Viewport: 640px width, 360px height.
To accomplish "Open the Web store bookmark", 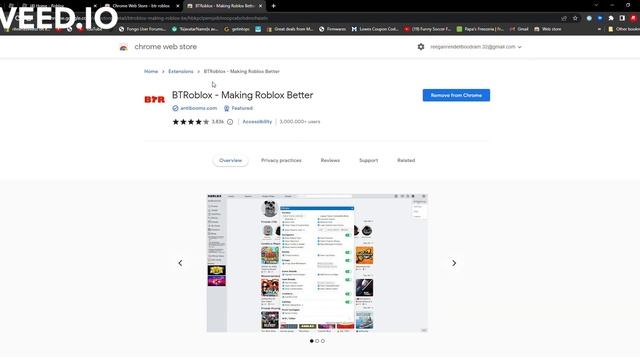I will point(548,29).
